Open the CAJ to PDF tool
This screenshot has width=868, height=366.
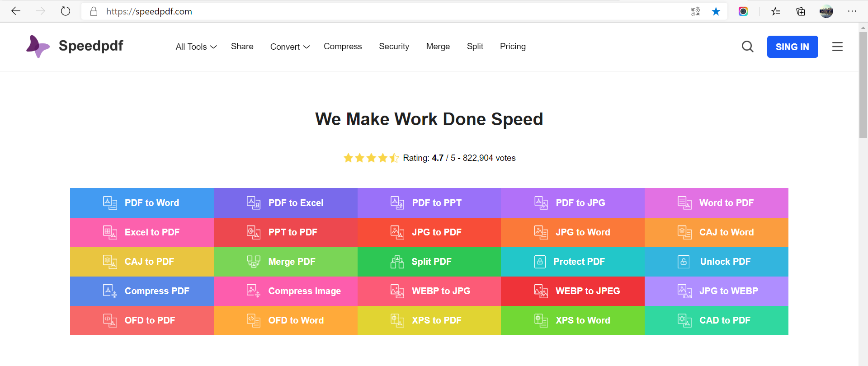coord(142,262)
